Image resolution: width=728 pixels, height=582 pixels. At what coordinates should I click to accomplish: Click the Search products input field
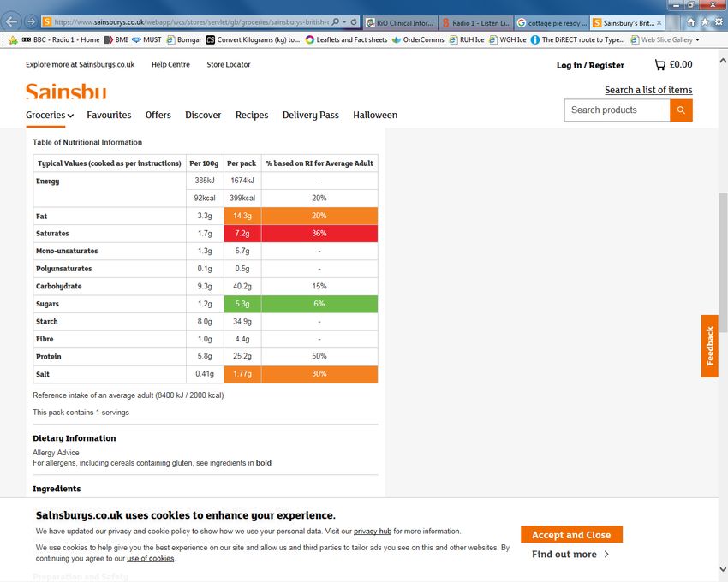coord(617,110)
